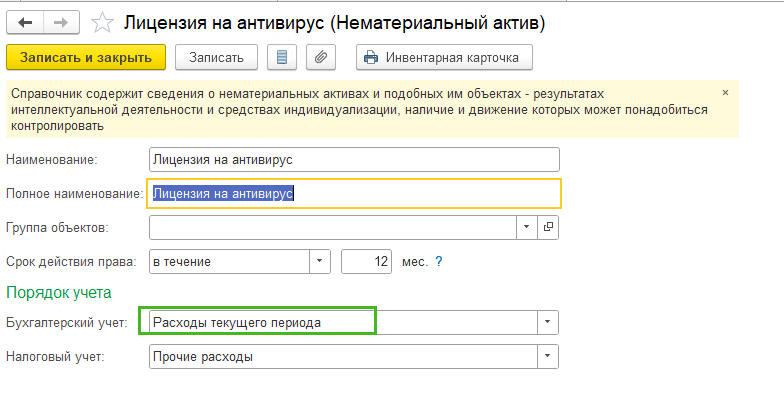Screen dimensions: 784x398
Task: Click Бухгалтерский учет field Расходы текущего периода
Action: [343, 322]
